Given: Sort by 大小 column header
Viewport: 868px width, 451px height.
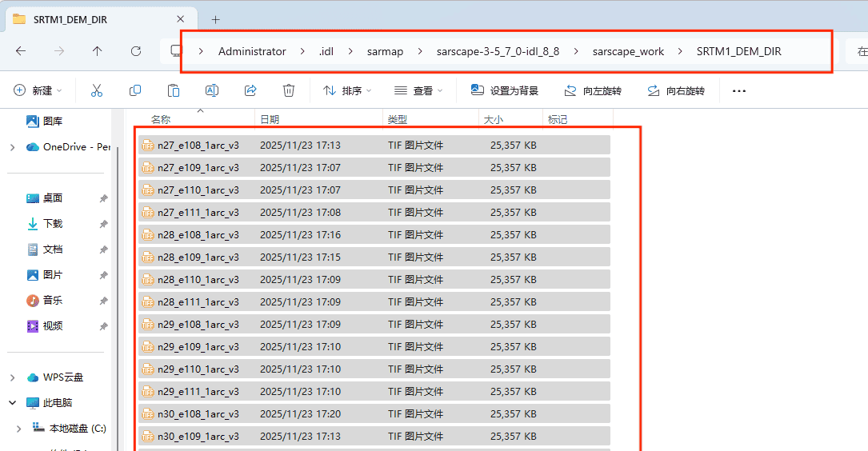Looking at the screenshot, I should pyautogui.click(x=494, y=119).
